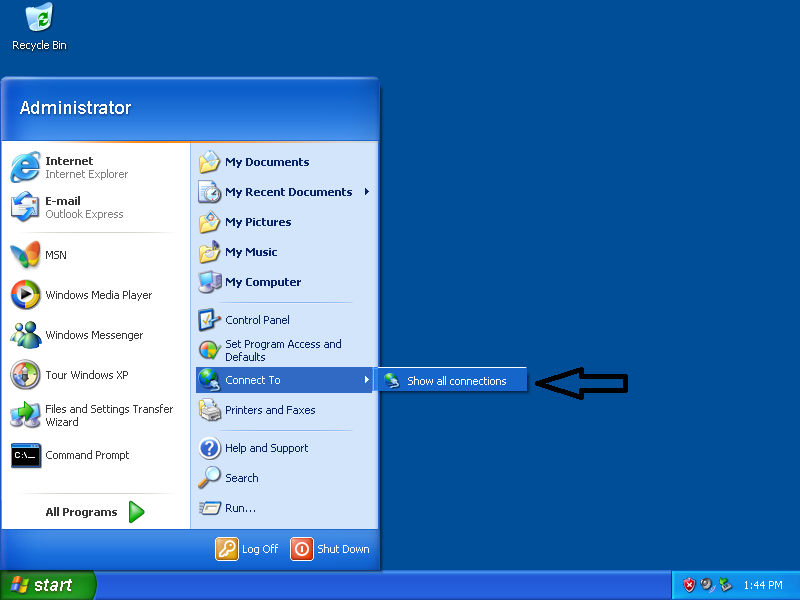Click the system clock showing 1:44 PM

click(763, 585)
